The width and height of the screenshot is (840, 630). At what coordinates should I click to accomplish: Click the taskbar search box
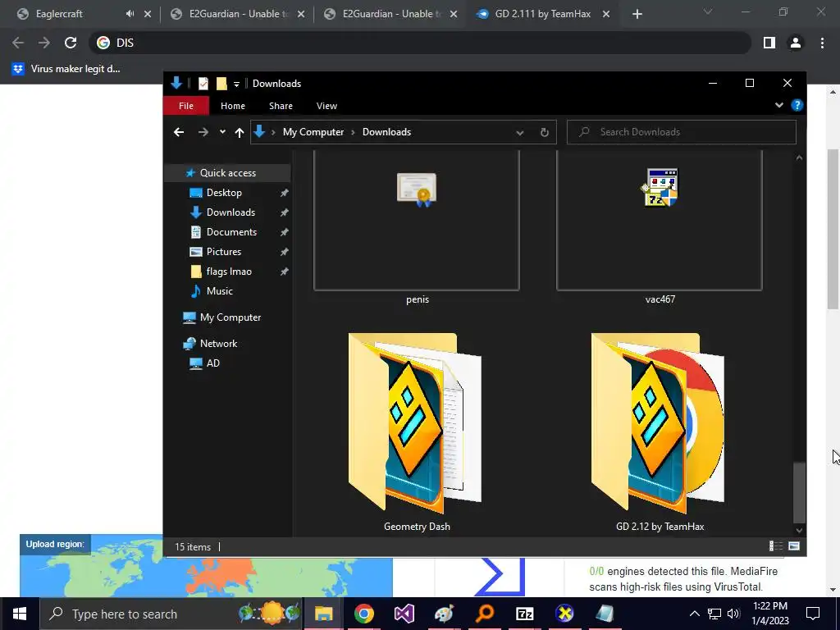171,614
